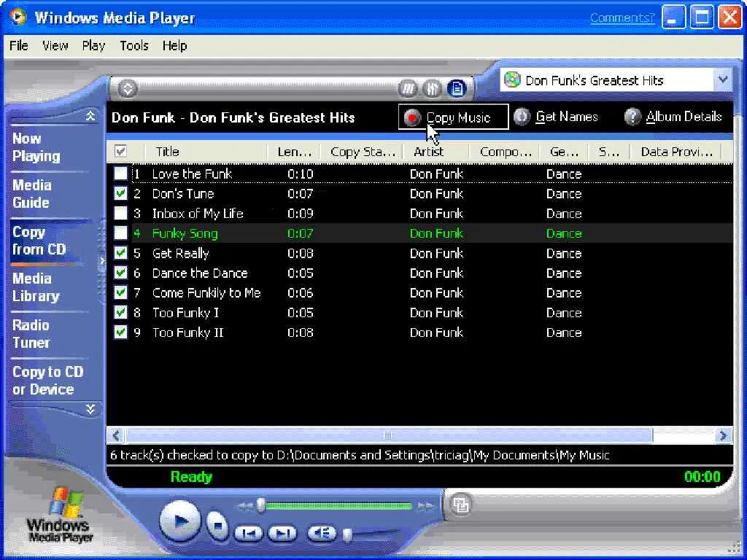This screenshot has width=747, height=560.
Task: Click the red Copy Music record icon
Action: [412, 117]
